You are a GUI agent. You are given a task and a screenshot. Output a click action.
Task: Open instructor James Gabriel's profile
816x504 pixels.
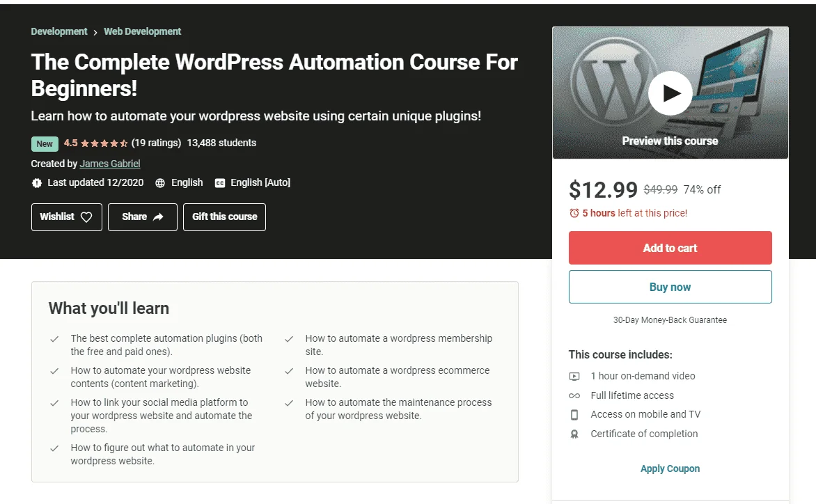[110, 164]
